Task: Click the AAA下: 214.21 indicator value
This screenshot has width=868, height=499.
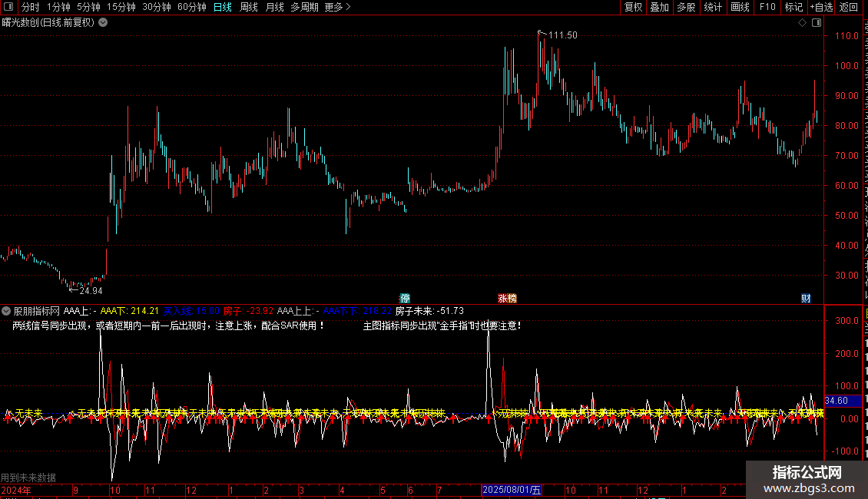Action: pyautogui.click(x=130, y=311)
